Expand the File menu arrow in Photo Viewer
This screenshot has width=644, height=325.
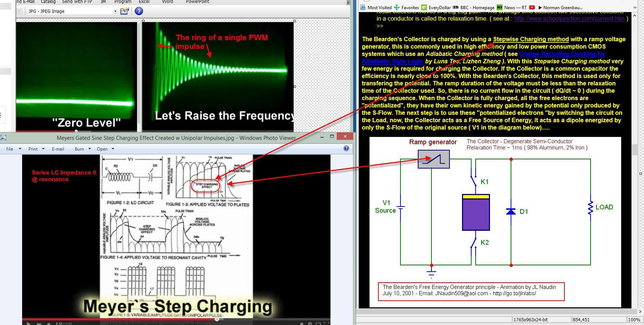tap(20, 149)
